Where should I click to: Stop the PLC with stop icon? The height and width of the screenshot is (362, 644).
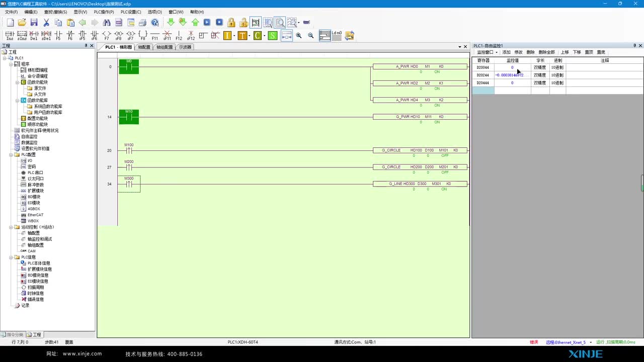[x=219, y=23]
